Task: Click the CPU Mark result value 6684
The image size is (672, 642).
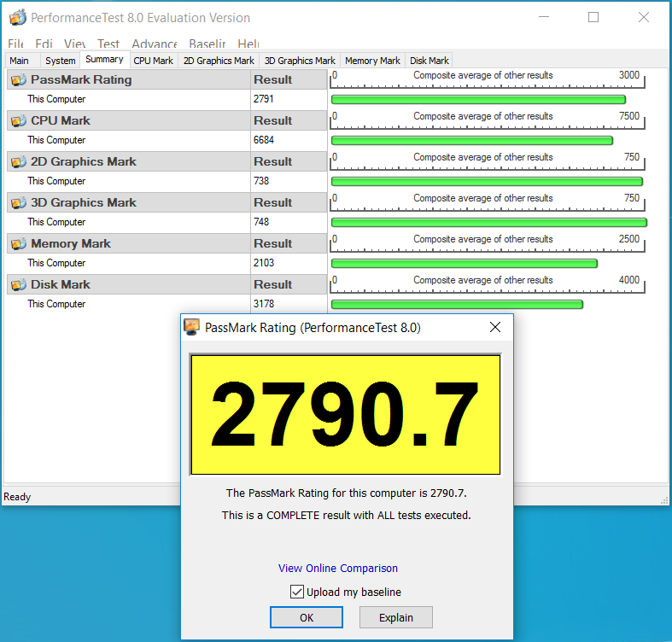Action: point(264,140)
